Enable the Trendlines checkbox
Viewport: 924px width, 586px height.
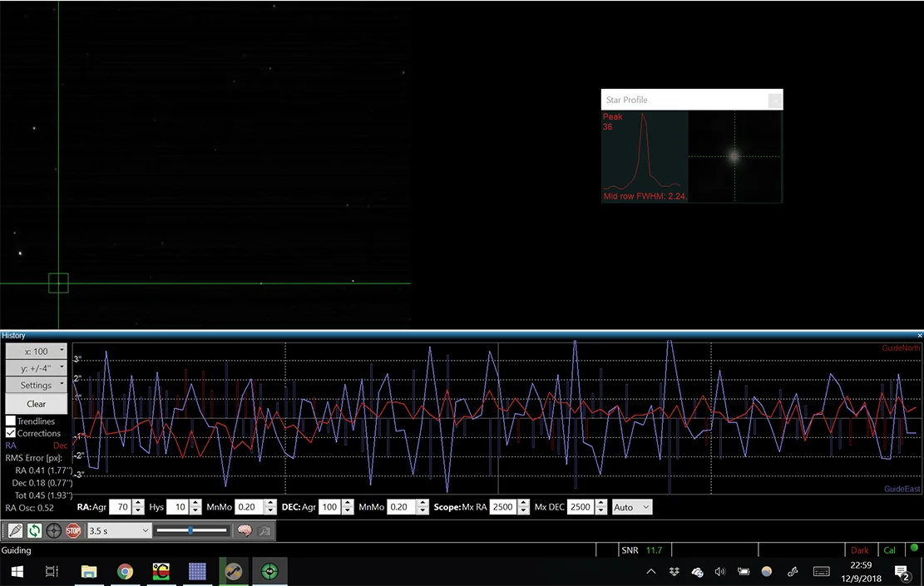(11, 421)
